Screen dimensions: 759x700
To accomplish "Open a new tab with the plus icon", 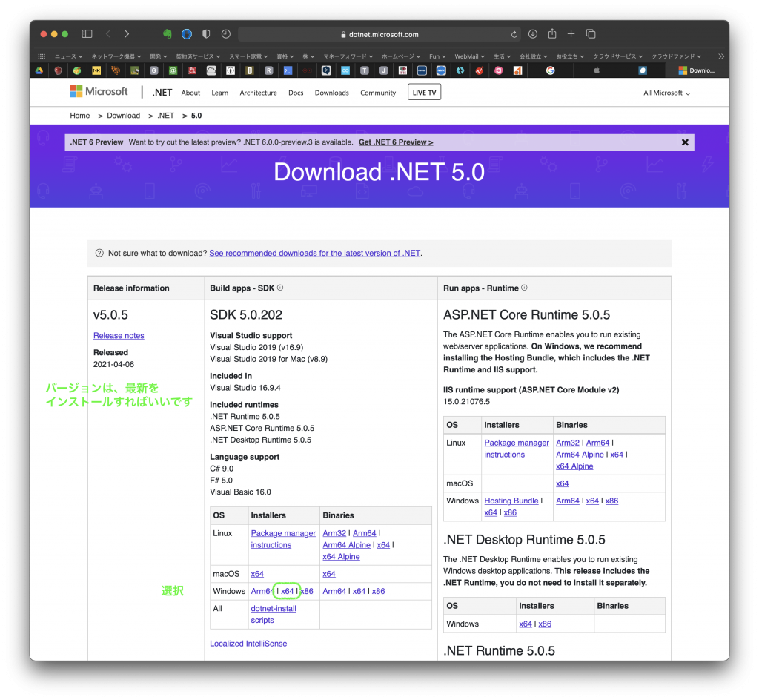I will point(571,34).
